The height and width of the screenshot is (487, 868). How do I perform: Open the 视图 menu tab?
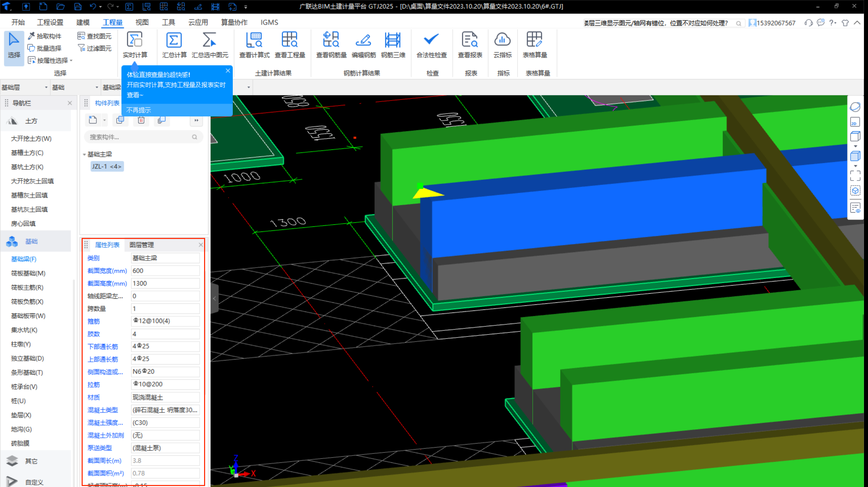pyautogui.click(x=142, y=22)
